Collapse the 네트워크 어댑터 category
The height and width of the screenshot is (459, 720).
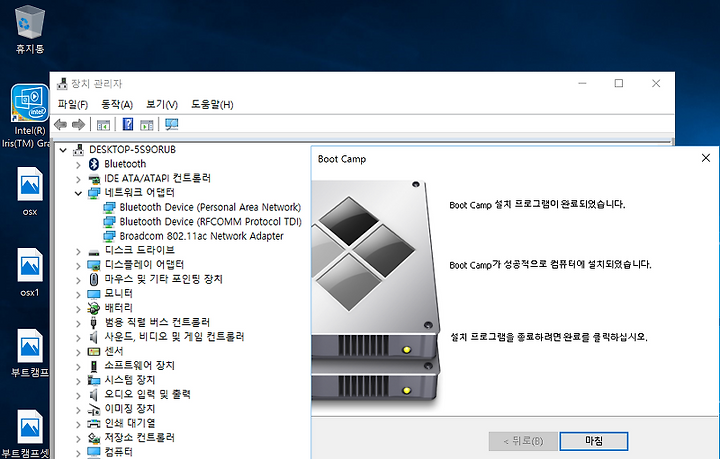coord(78,193)
